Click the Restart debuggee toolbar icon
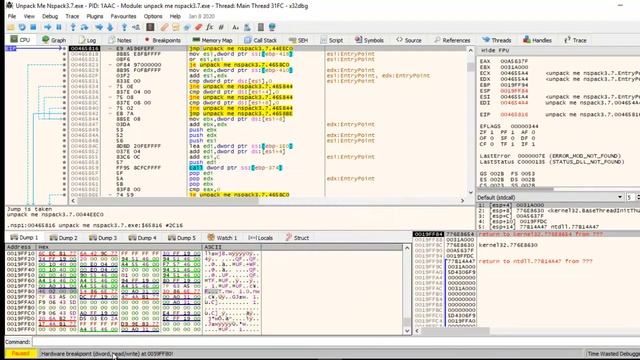The image size is (640, 360). pyautogui.click(x=22, y=27)
